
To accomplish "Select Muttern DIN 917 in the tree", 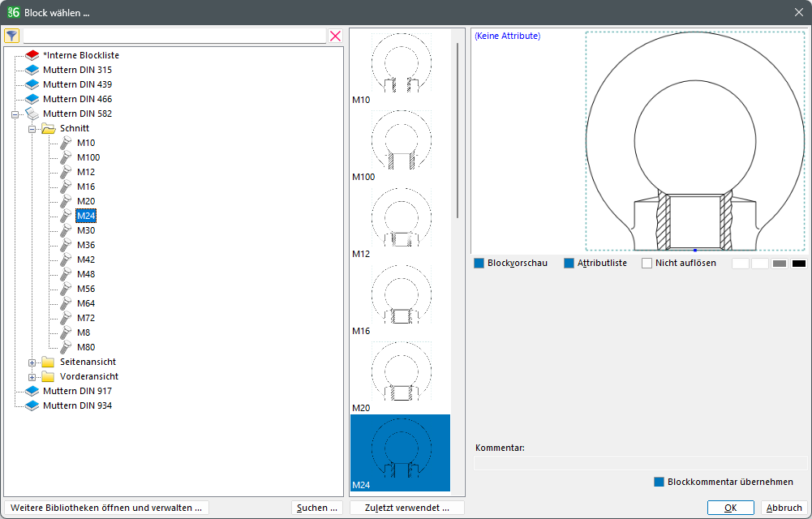I will click(77, 391).
